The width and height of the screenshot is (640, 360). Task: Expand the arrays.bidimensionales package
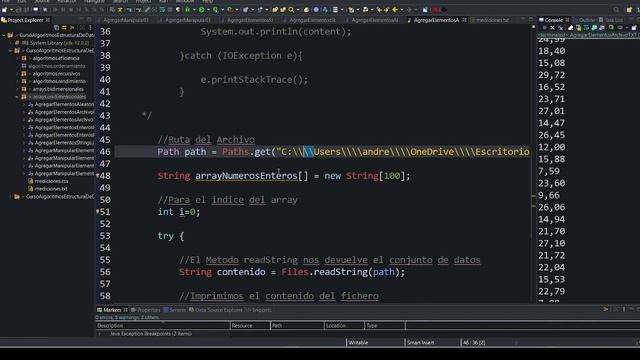(x=18, y=89)
